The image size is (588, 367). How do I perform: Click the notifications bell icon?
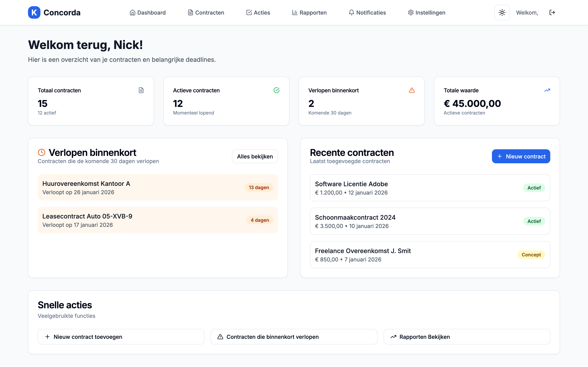351,12
